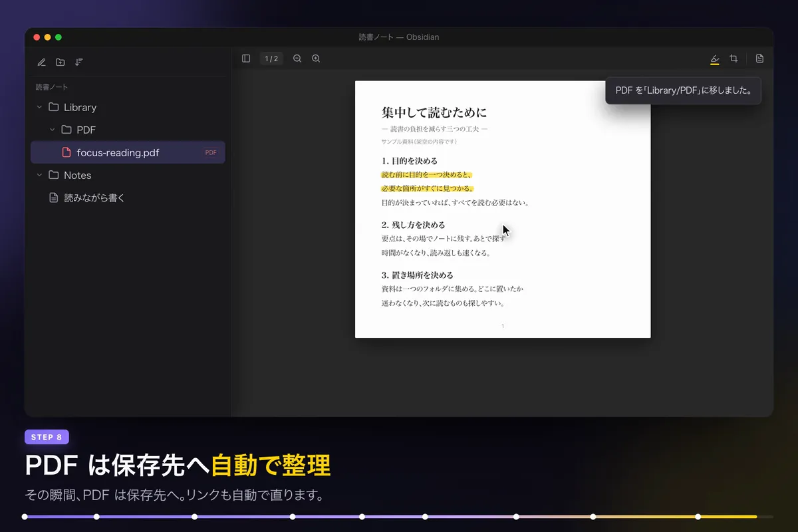The image size is (798, 532).
Task: Zoom out of the PDF page
Action: pyautogui.click(x=297, y=59)
